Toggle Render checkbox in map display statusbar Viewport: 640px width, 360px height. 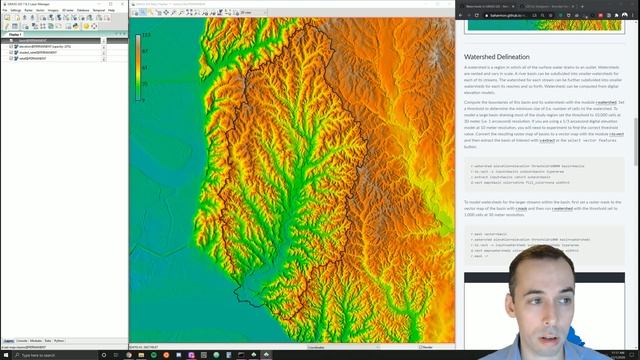pyautogui.click(x=420, y=347)
